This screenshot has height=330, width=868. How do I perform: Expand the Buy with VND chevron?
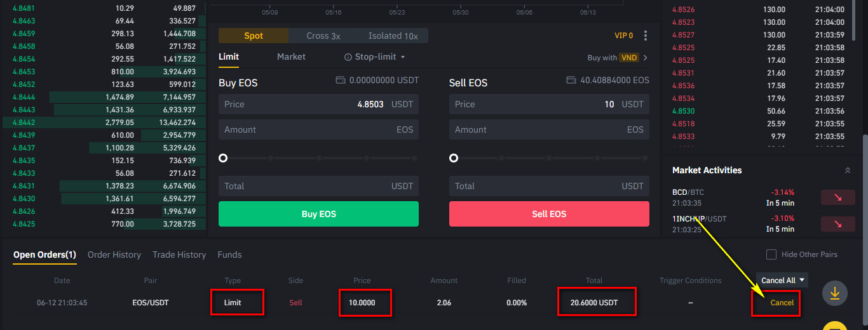(x=646, y=58)
